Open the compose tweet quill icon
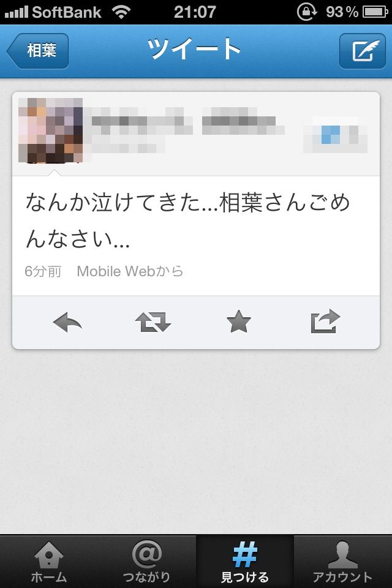This screenshot has width=392, height=588. click(363, 51)
